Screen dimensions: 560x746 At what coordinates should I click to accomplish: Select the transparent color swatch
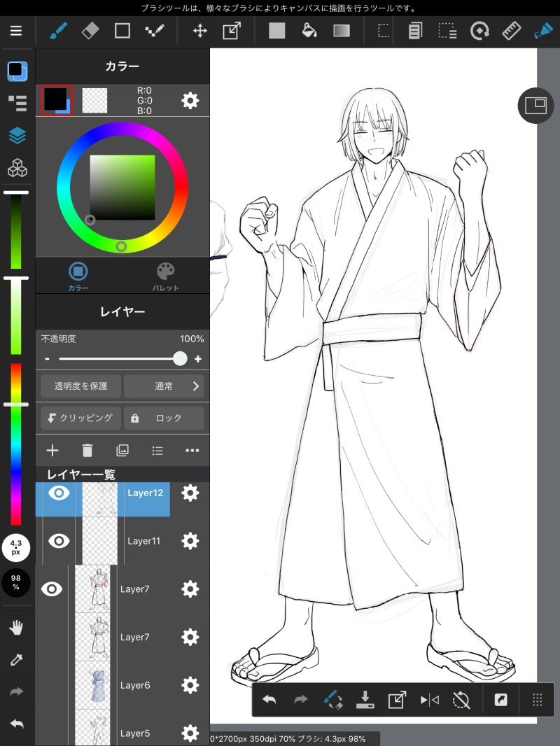94,100
